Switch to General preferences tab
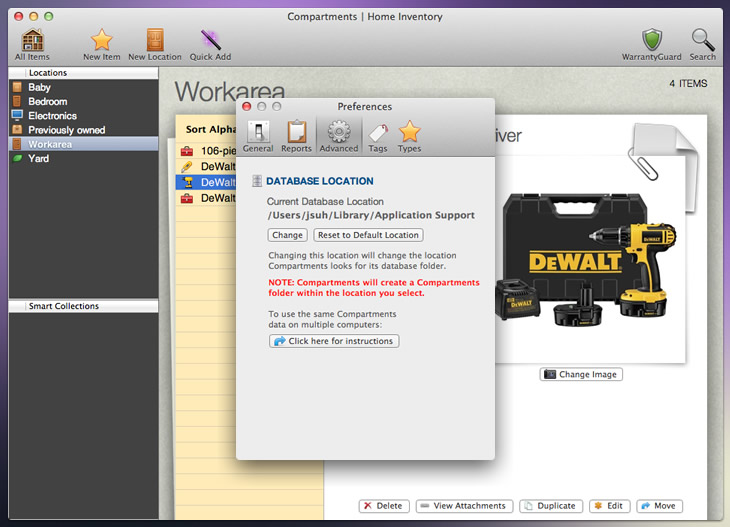This screenshot has height=527, width=730. click(258, 137)
